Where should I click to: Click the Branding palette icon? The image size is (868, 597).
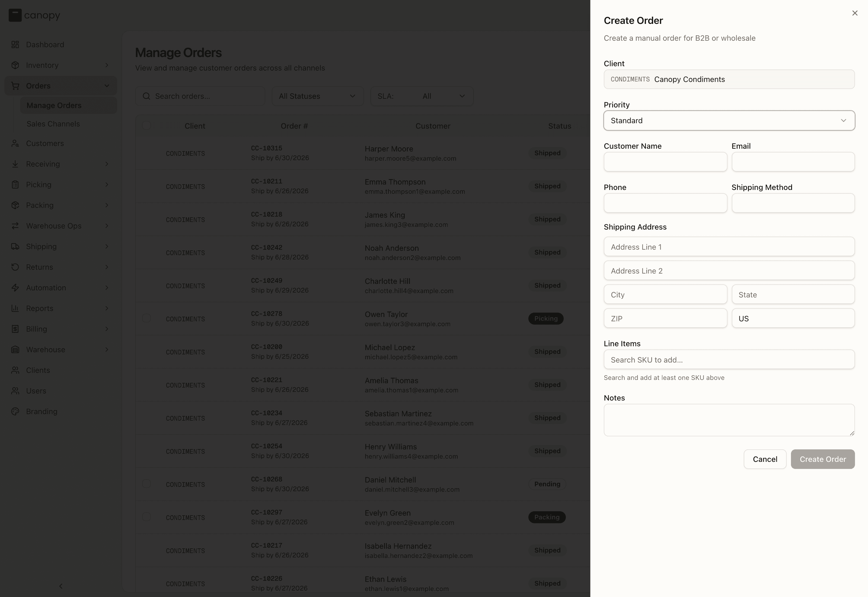tap(15, 411)
